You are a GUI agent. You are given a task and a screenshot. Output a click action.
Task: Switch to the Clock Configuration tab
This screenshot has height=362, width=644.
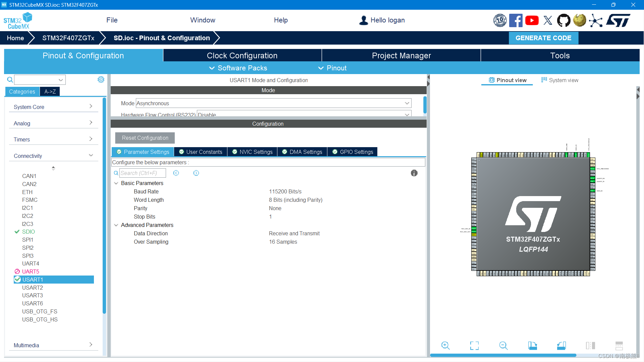pos(242,56)
